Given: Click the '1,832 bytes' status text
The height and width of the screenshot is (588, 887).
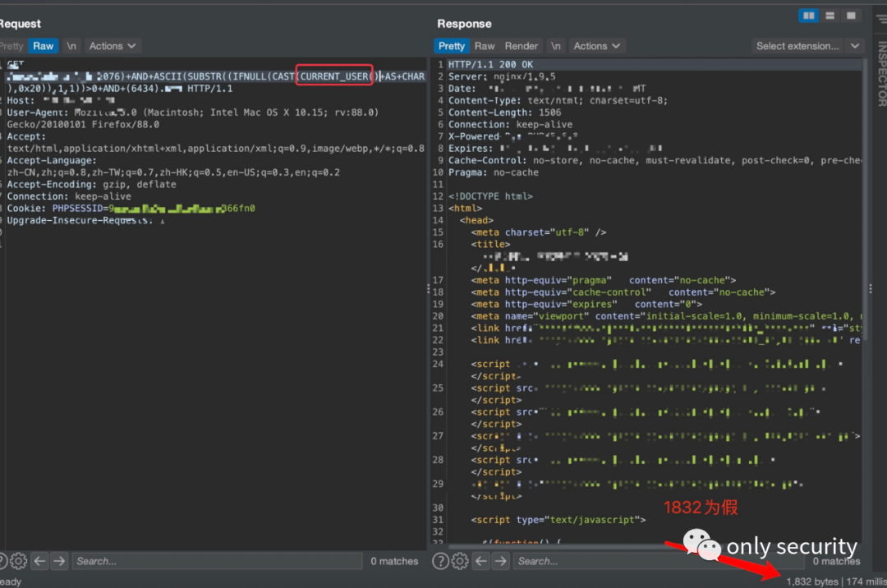Looking at the screenshot, I should pyautogui.click(x=812, y=581).
